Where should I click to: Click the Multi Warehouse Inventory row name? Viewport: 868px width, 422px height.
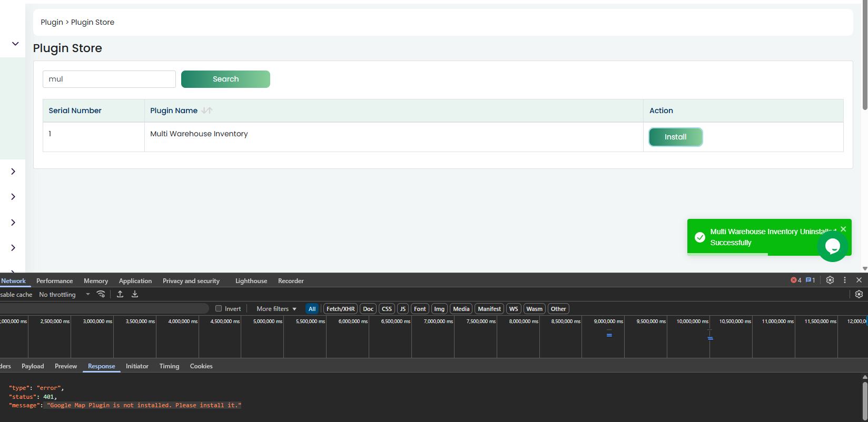(199, 134)
